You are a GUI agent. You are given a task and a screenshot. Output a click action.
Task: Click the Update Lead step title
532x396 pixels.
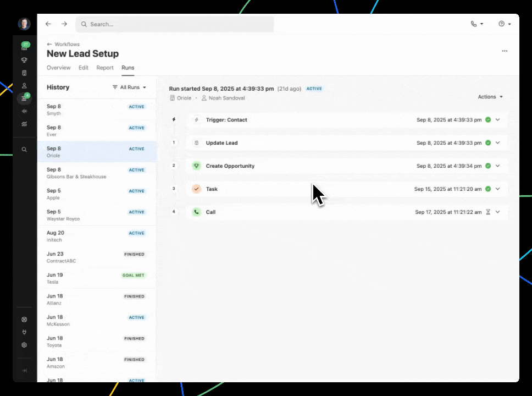(221, 142)
